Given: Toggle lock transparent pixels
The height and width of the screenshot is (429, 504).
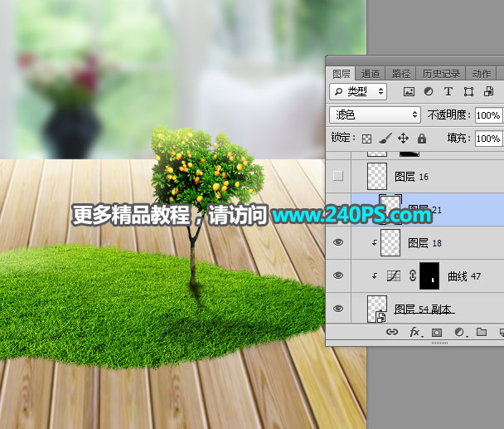Looking at the screenshot, I should click(x=366, y=139).
